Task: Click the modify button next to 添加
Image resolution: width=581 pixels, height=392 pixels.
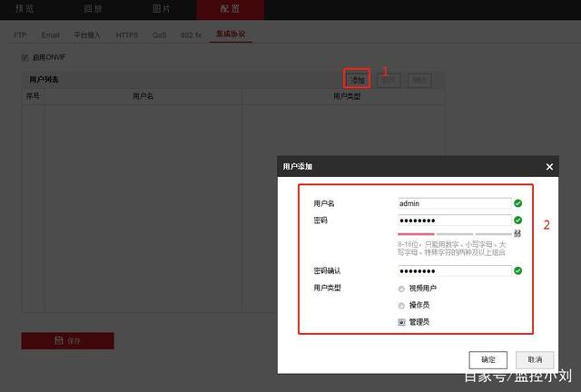Action: (389, 80)
